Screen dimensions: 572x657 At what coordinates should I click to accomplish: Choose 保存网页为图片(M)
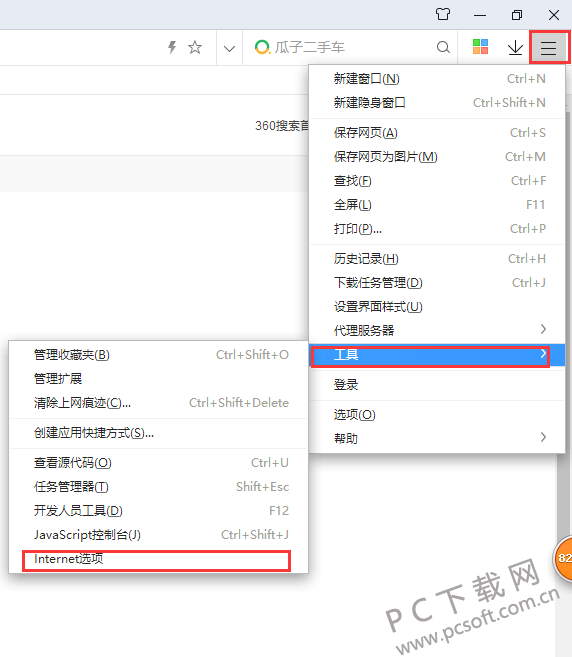[x=437, y=157]
